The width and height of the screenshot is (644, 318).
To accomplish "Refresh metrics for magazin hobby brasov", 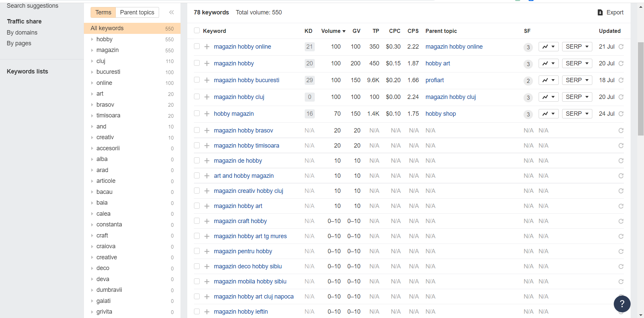I will click(621, 130).
